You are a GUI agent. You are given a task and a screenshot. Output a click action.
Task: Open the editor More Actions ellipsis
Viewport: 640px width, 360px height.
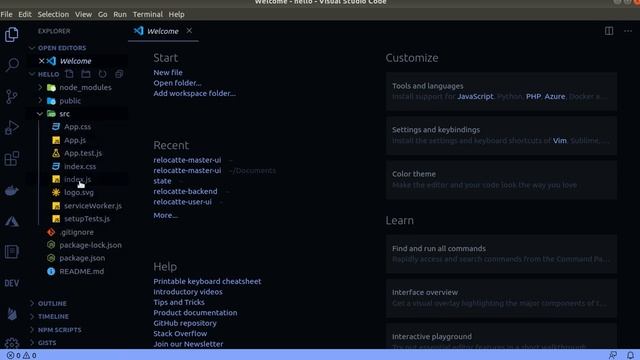point(628,31)
